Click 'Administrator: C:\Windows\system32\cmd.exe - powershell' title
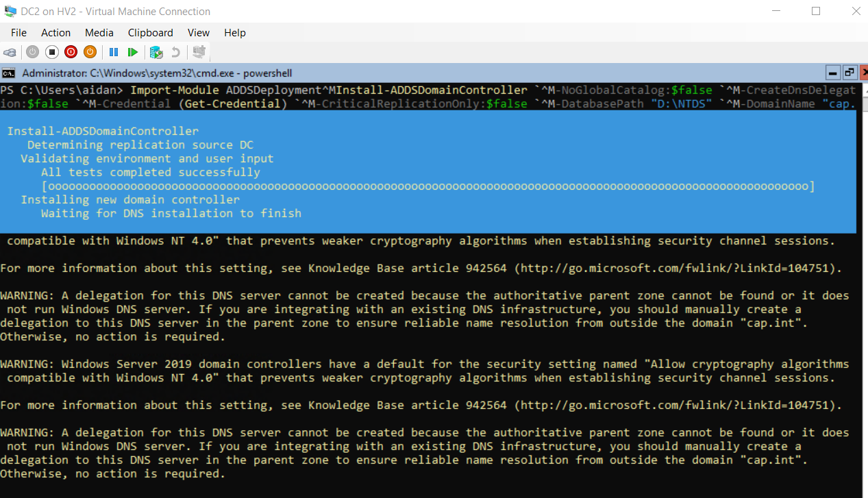 [158, 73]
